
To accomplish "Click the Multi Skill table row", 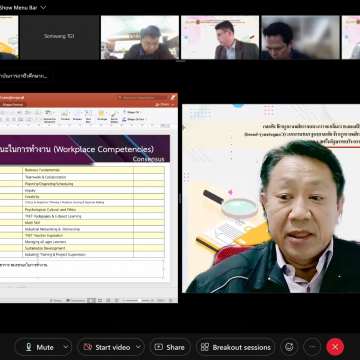I will coord(82,222).
